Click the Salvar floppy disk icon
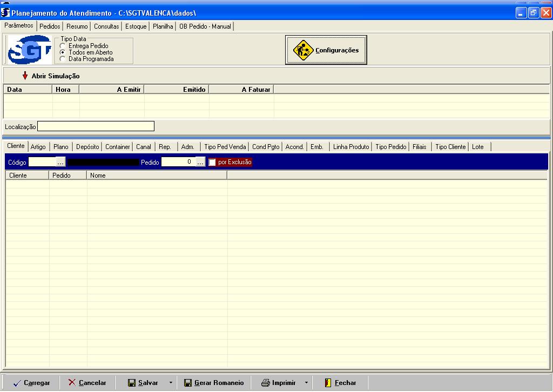The width and height of the screenshot is (553, 392). (x=131, y=383)
